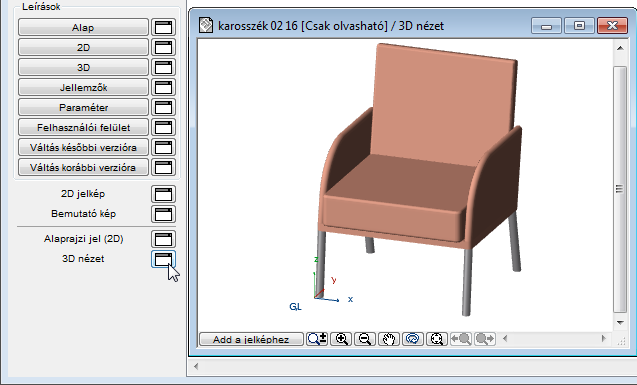Click the vertical scrollbar thumb in 3D view
The image size is (637, 385).
(620, 189)
